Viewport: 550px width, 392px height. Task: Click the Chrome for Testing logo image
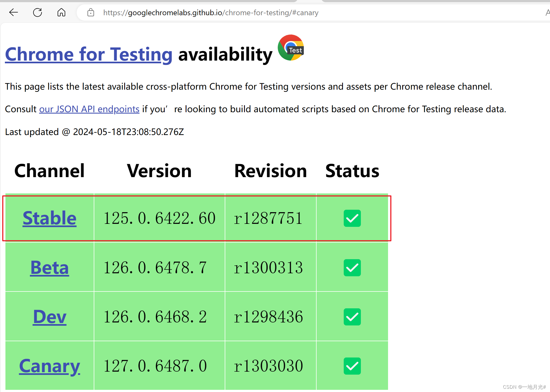coord(290,48)
